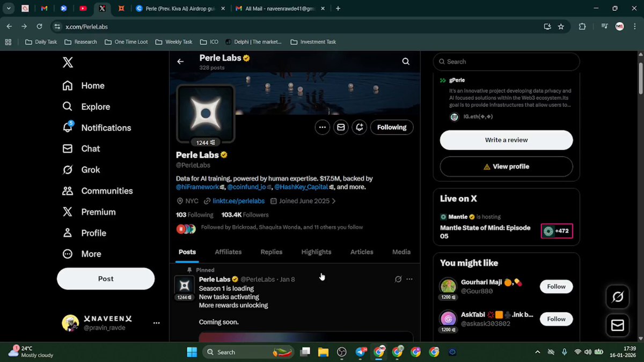Switch to the Affiliates tab
Screen dimensions: 644x362
point(228,252)
